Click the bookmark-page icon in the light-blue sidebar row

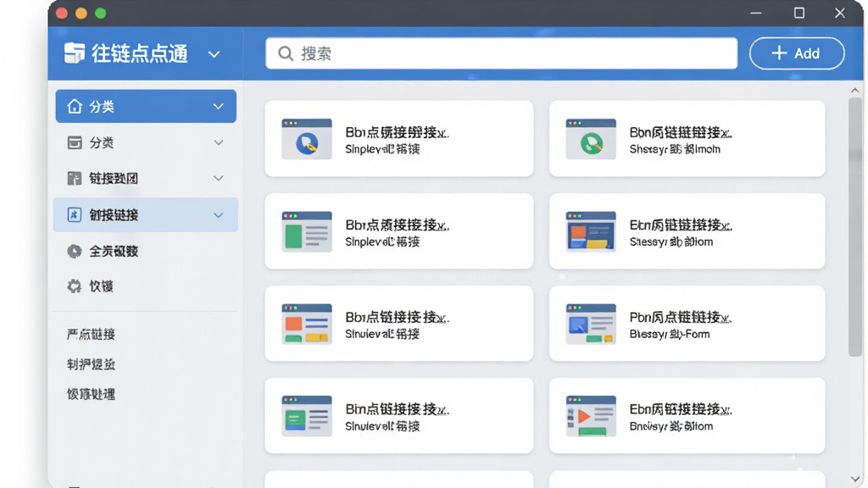(75, 214)
